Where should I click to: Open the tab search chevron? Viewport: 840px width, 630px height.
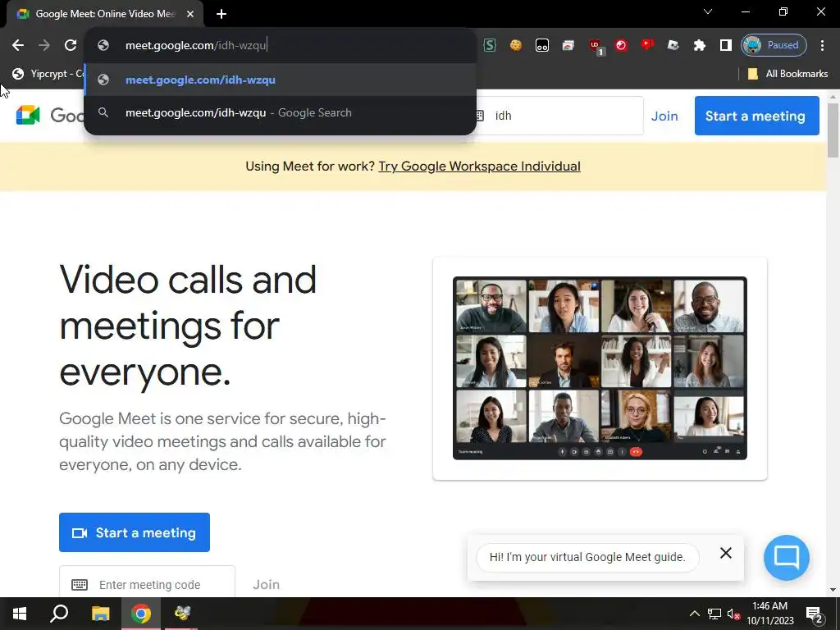click(x=708, y=11)
